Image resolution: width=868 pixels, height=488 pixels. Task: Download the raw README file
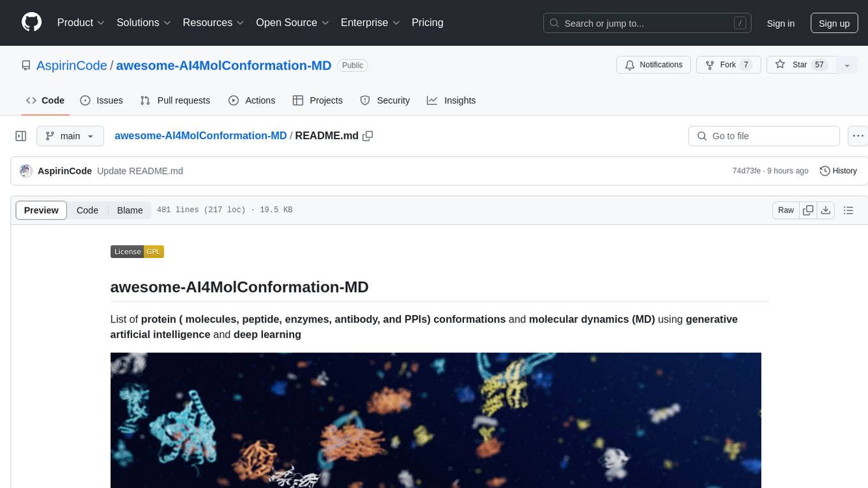coord(825,210)
